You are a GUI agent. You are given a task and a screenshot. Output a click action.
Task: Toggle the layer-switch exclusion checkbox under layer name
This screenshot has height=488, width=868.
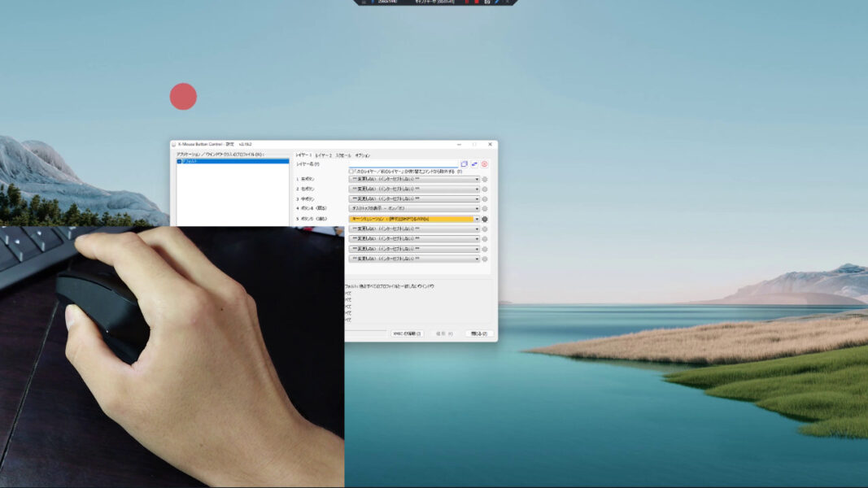click(351, 172)
